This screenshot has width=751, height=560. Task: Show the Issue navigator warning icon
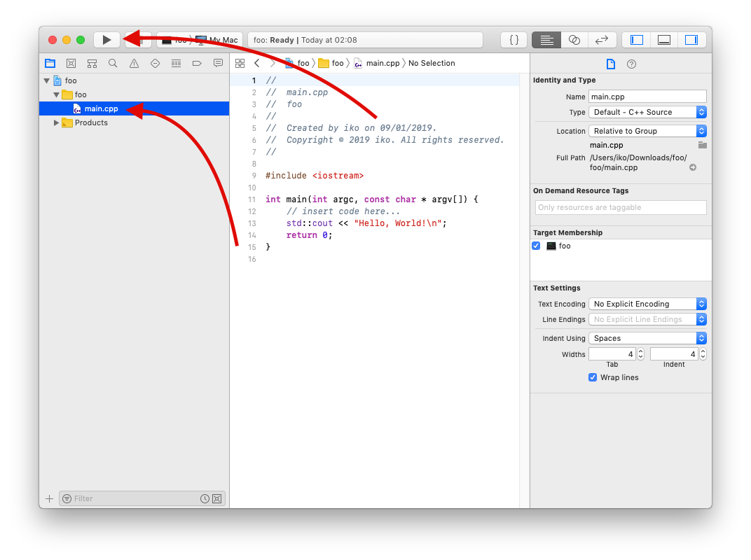134,63
